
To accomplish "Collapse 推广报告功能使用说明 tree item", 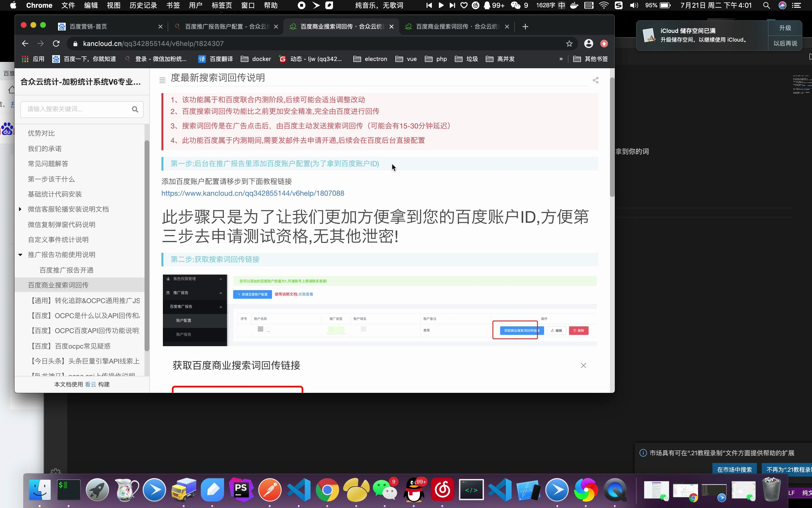I will coord(20,255).
